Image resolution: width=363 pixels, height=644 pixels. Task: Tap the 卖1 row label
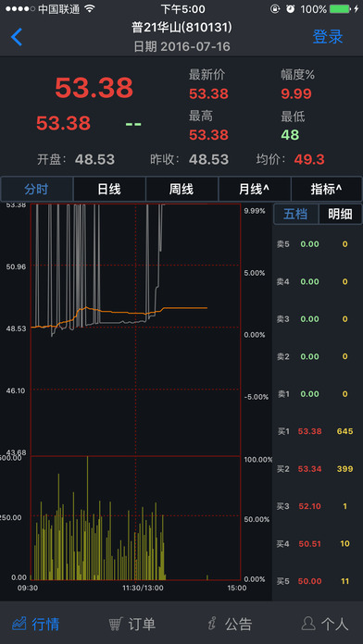click(282, 394)
